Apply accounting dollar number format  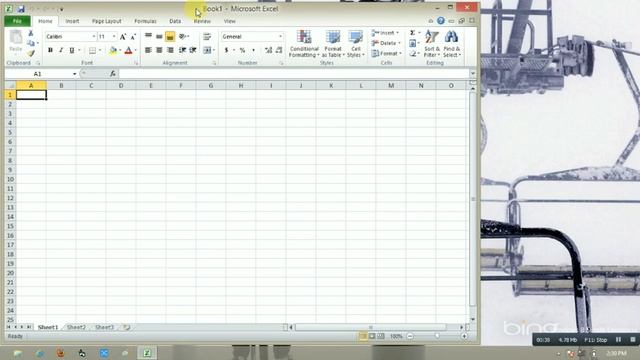pos(227,50)
